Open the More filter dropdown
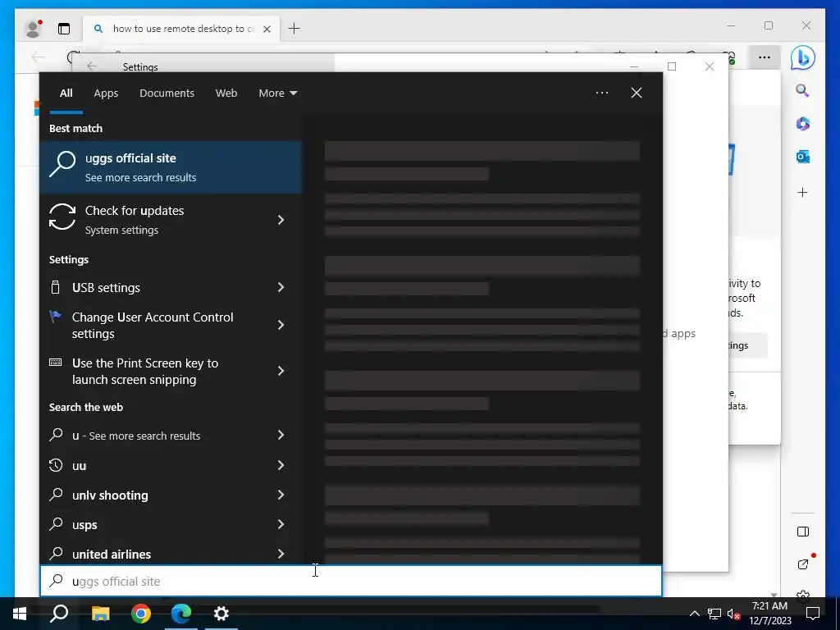 [277, 94]
